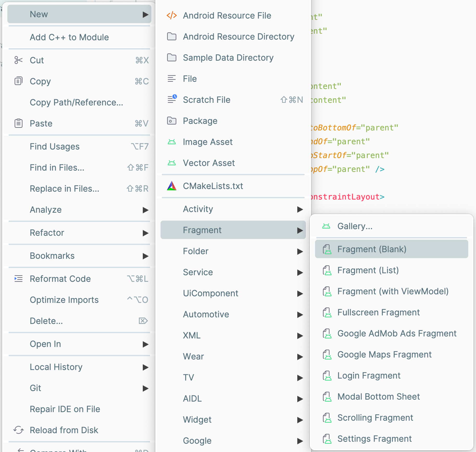Click the Vector Asset android icon

172,163
